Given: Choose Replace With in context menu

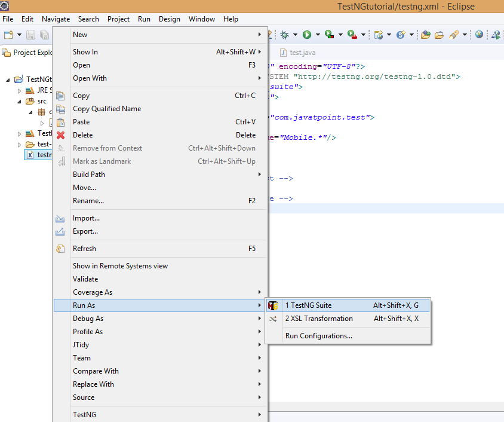Looking at the screenshot, I should pyautogui.click(x=160, y=384).
